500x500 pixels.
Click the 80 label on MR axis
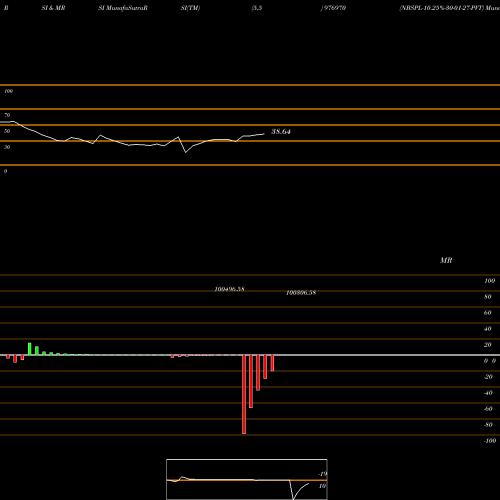tap(487, 297)
